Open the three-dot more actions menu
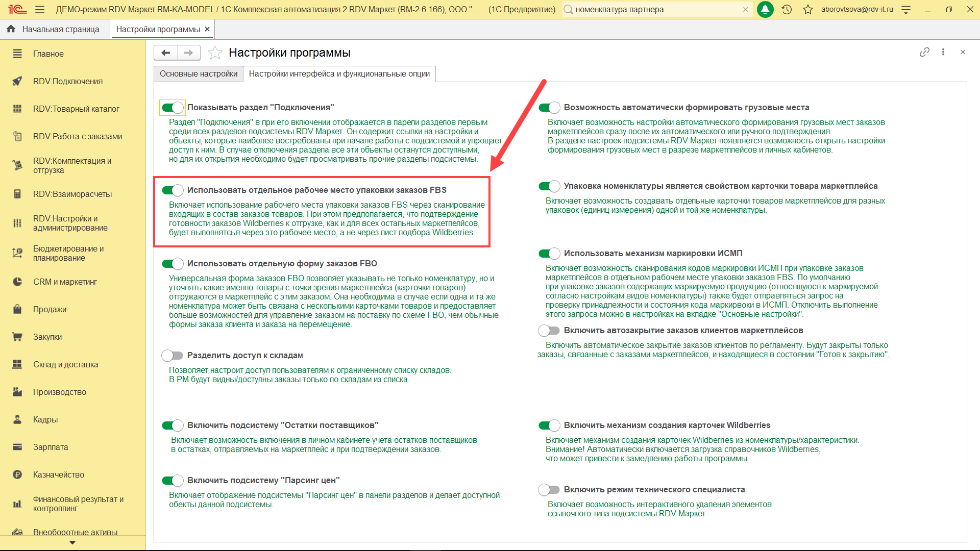 (x=943, y=52)
